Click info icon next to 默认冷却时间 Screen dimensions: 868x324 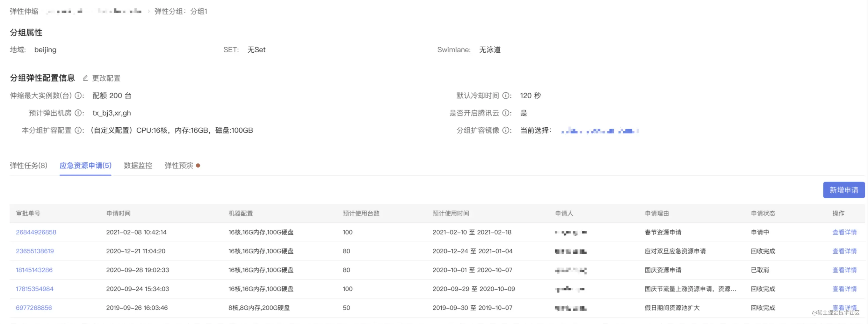point(506,96)
